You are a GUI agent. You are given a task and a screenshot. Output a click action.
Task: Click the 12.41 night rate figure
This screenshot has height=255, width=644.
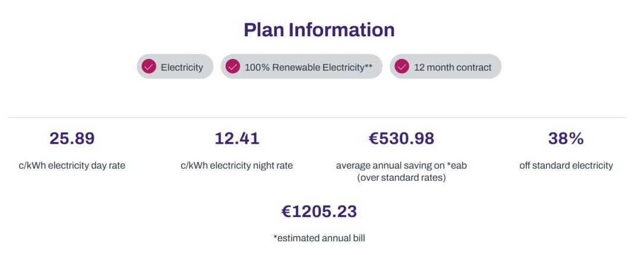coord(237,138)
